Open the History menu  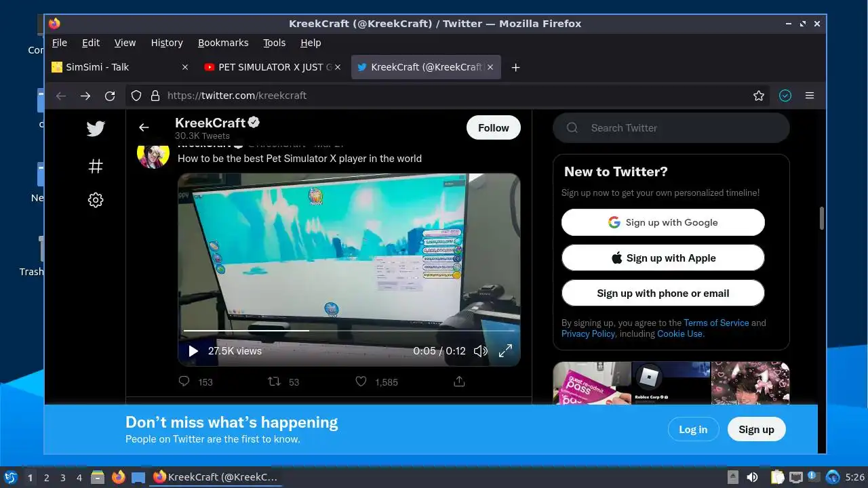[x=167, y=43]
